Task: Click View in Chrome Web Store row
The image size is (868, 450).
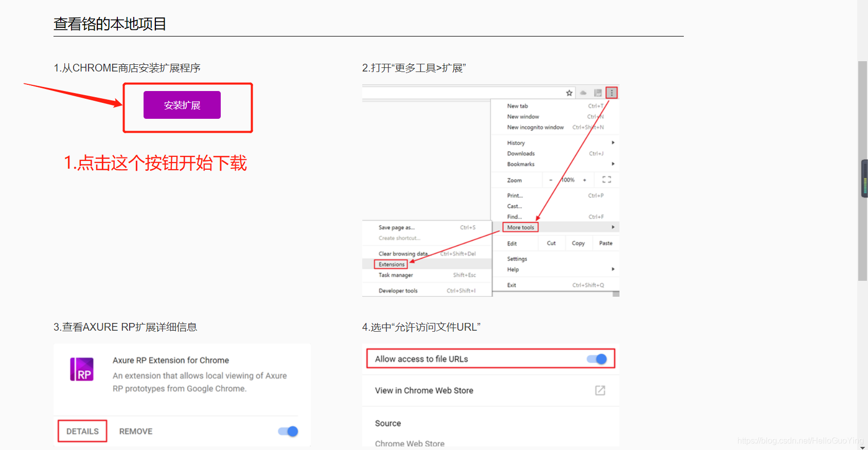Action: pos(491,391)
